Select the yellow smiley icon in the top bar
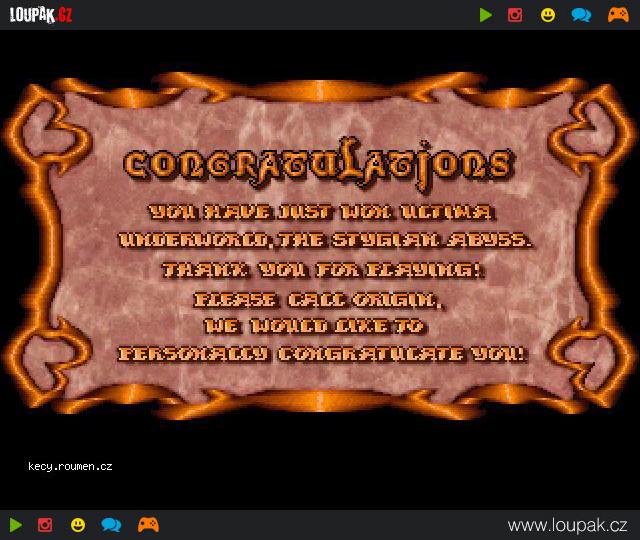This screenshot has height=540, width=640. (x=548, y=15)
